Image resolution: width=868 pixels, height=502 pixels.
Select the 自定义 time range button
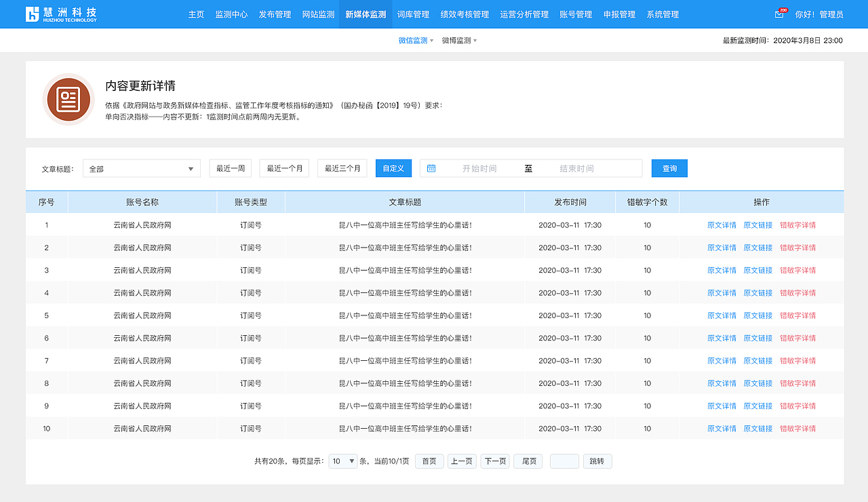(393, 168)
